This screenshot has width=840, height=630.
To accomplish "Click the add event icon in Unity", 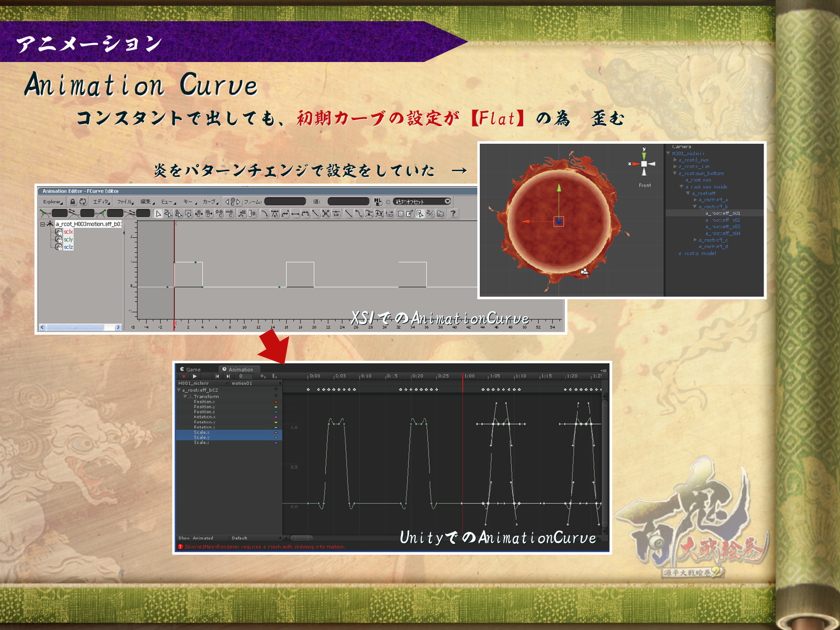I will pos(274,376).
